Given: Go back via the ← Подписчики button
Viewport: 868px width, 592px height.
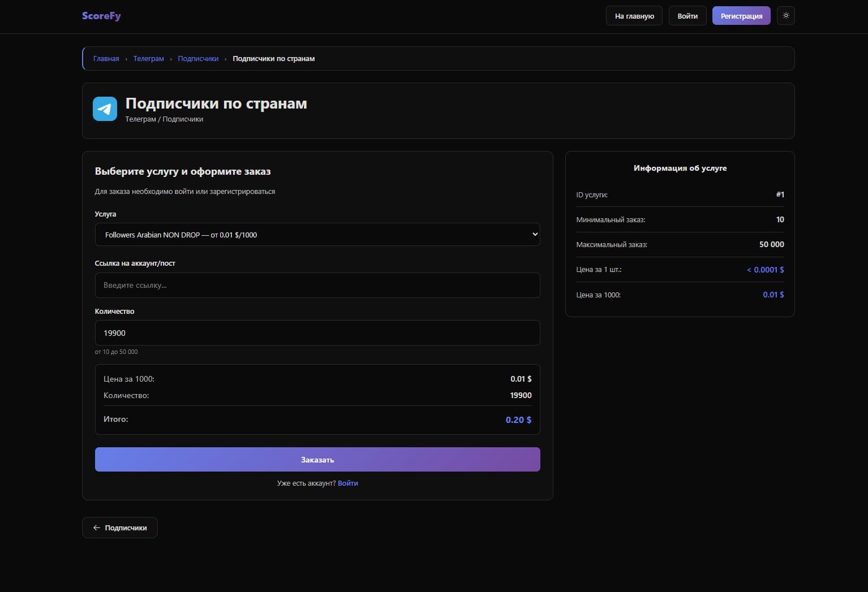Looking at the screenshot, I should click(x=120, y=528).
